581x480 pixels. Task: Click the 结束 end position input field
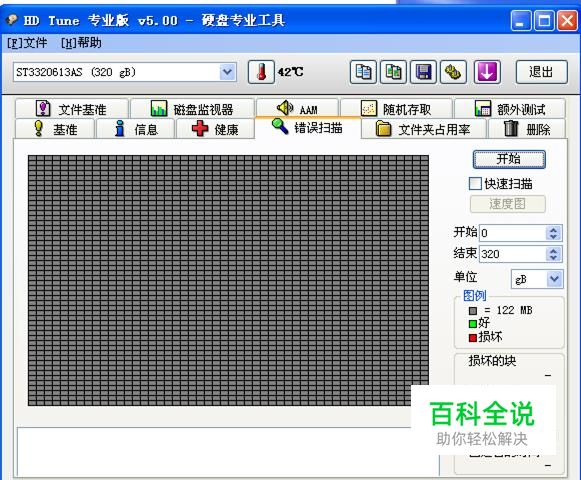click(x=512, y=254)
